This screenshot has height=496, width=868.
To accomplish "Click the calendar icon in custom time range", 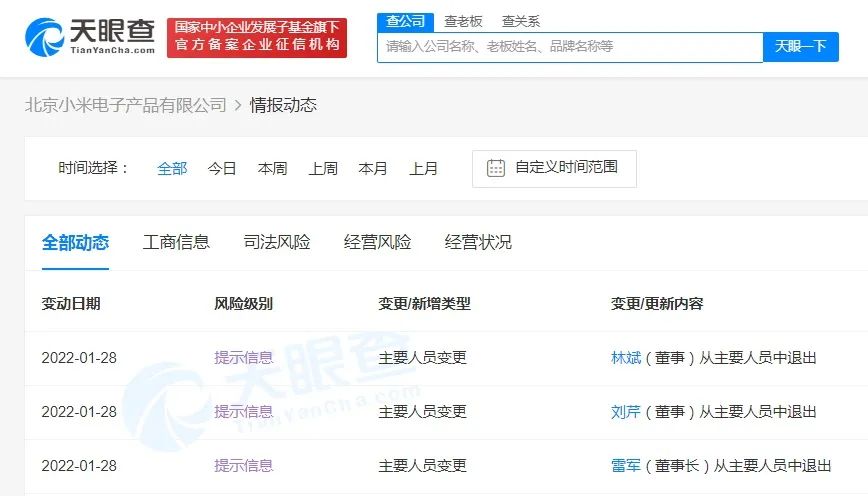I will pyautogui.click(x=495, y=168).
